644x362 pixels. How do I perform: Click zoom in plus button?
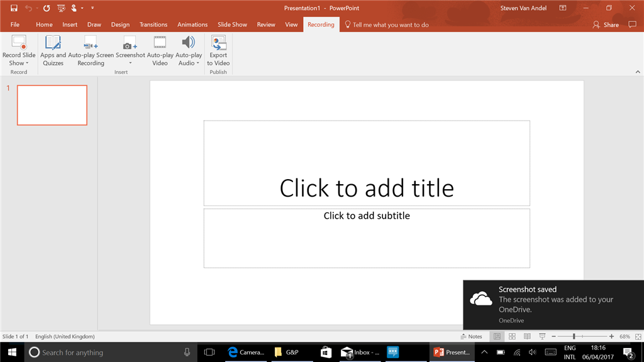[611, 337]
